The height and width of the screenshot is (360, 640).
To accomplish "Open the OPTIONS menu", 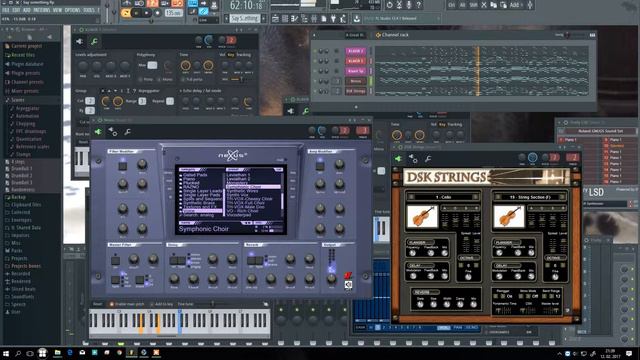I will pos(73,10).
